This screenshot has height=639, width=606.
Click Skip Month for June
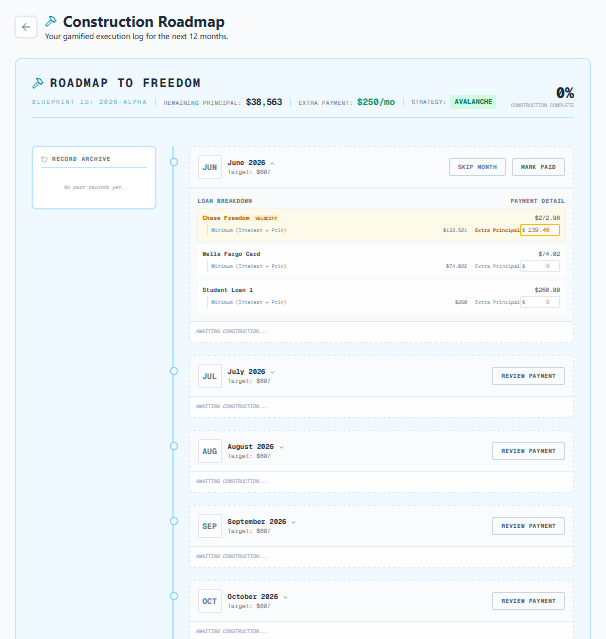tap(477, 167)
